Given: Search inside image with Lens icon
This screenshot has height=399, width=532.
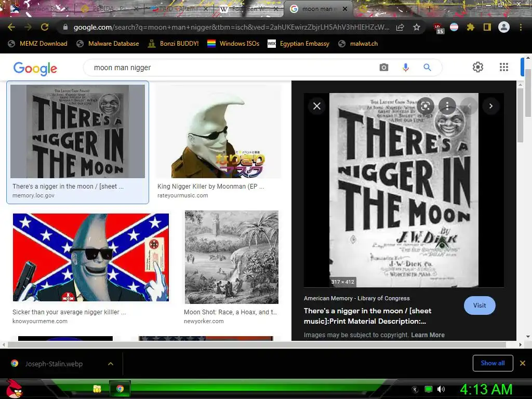Looking at the screenshot, I should pyautogui.click(x=425, y=106).
